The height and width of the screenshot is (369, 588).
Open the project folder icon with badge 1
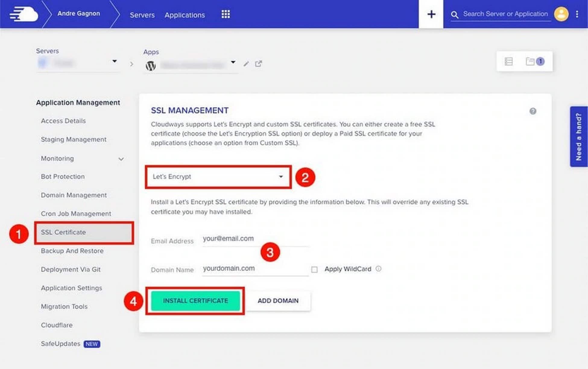[533, 61]
